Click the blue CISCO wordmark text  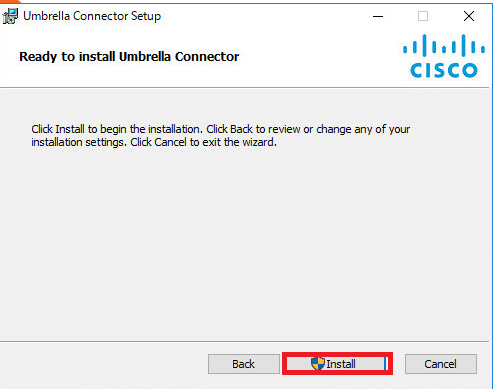point(444,70)
